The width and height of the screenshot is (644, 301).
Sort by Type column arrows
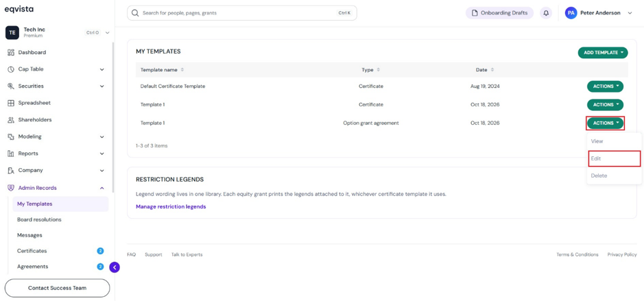click(x=379, y=70)
